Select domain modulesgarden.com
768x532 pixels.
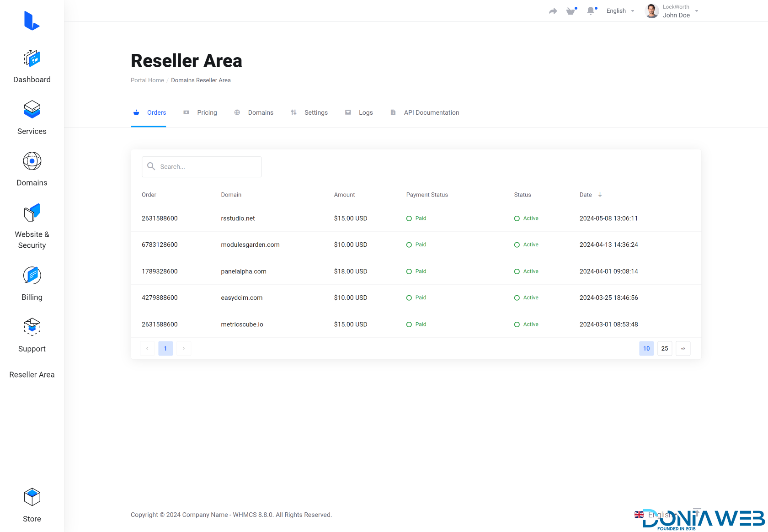click(x=250, y=245)
